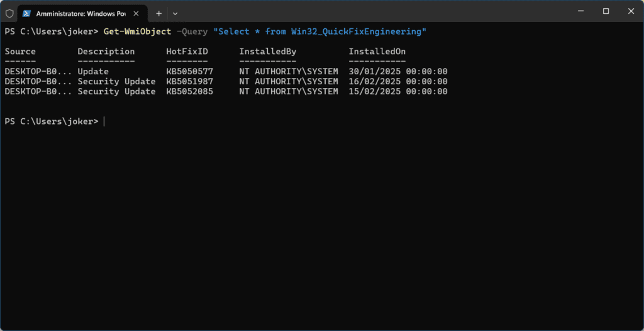Click the -Query parameter in command line
The width and height of the screenshot is (644, 331).
[192, 31]
